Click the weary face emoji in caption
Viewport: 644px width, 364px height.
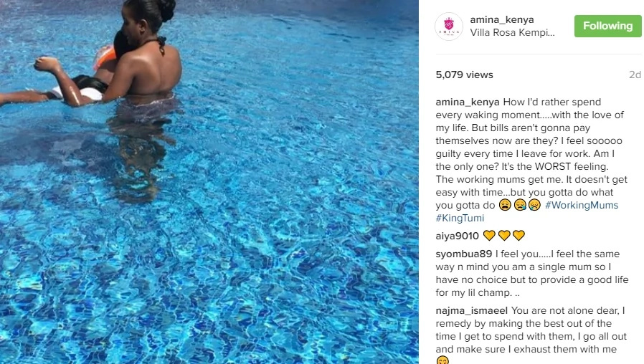(505, 205)
